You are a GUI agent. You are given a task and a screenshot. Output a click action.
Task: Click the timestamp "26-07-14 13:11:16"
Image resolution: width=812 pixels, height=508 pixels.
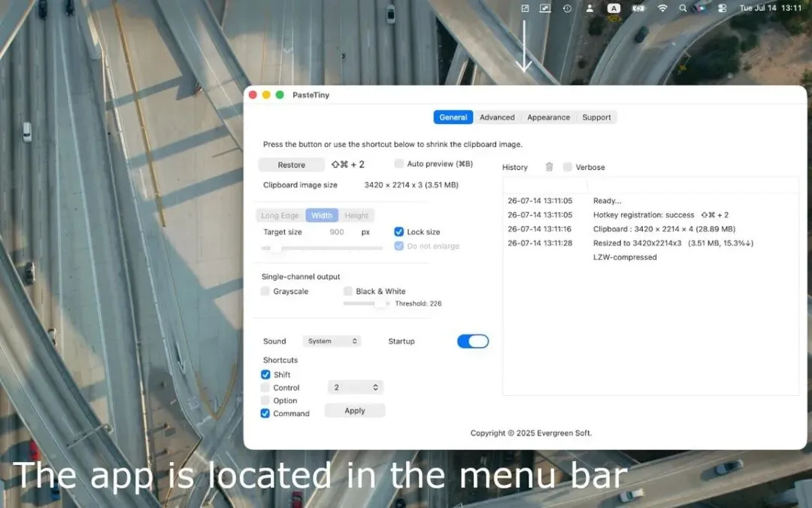(x=540, y=229)
